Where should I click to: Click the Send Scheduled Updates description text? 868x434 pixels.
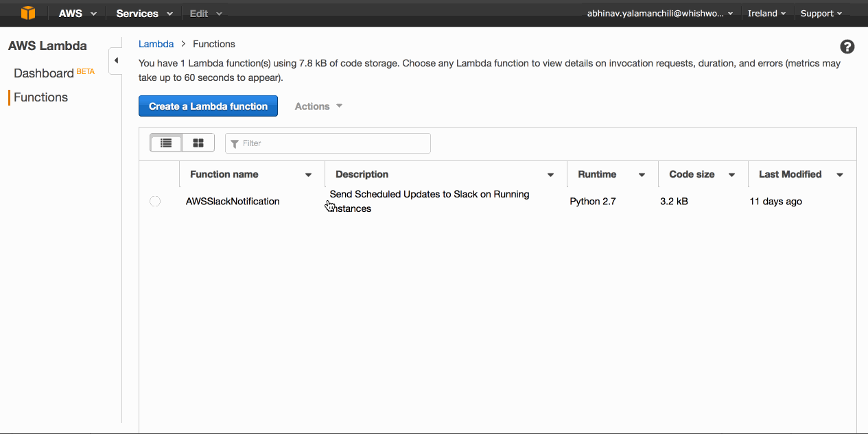(x=429, y=202)
